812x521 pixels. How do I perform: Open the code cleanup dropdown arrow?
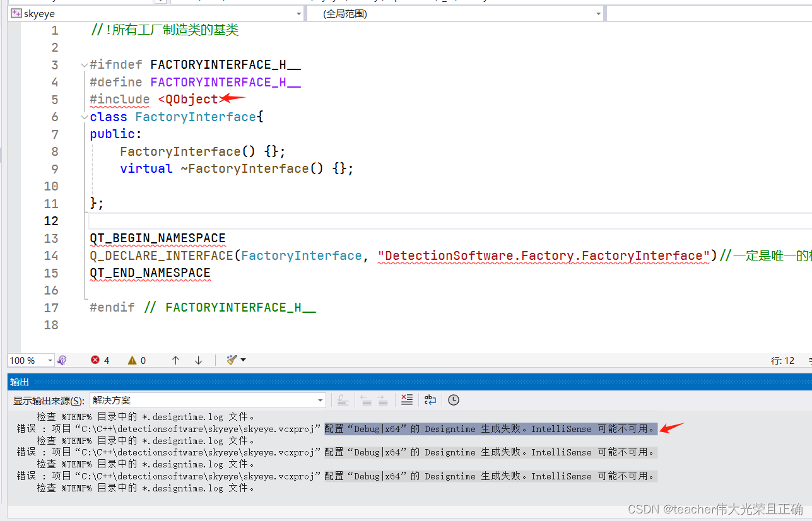click(x=244, y=360)
